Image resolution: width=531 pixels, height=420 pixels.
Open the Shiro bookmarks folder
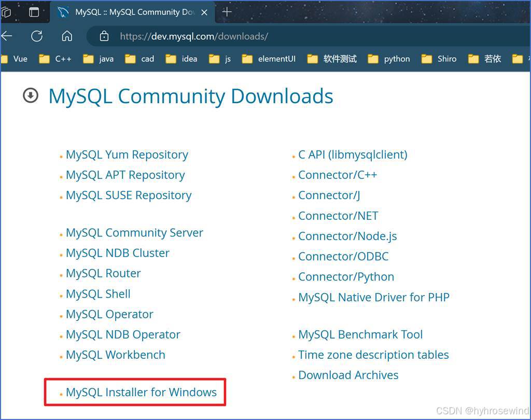point(439,59)
